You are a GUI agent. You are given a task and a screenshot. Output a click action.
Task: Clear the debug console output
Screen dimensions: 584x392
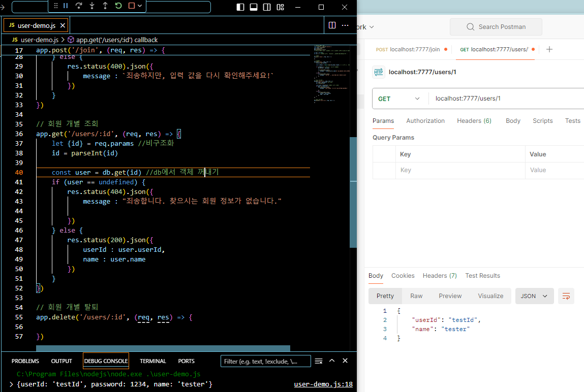click(319, 361)
